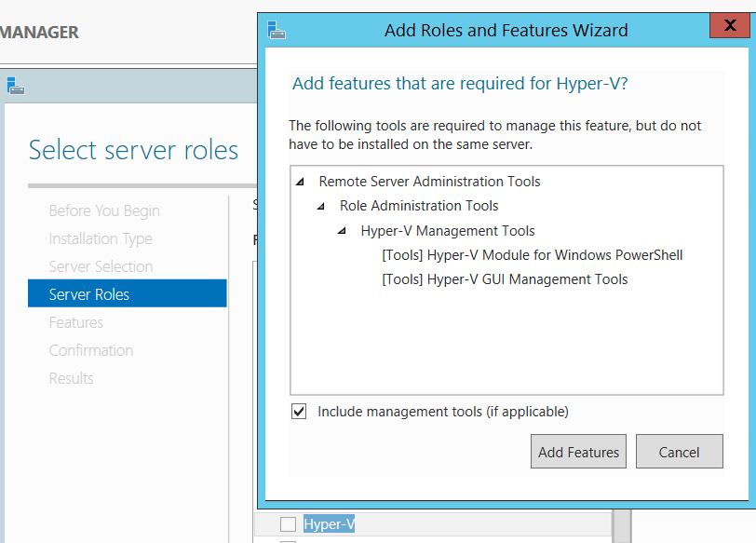Switch to Installation Type step
The height and width of the screenshot is (543, 756).
101,238
